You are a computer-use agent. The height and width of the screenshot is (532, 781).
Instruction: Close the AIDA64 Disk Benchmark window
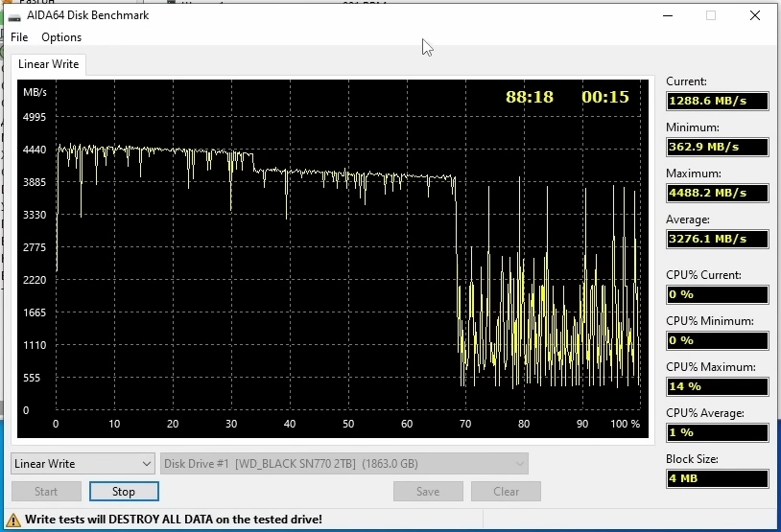(x=754, y=15)
